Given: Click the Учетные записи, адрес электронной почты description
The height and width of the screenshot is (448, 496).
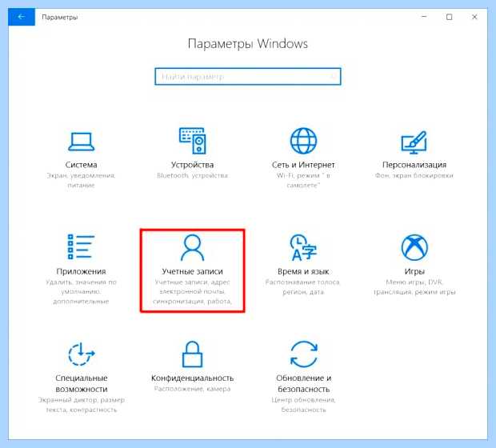Looking at the screenshot, I should [192, 291].
